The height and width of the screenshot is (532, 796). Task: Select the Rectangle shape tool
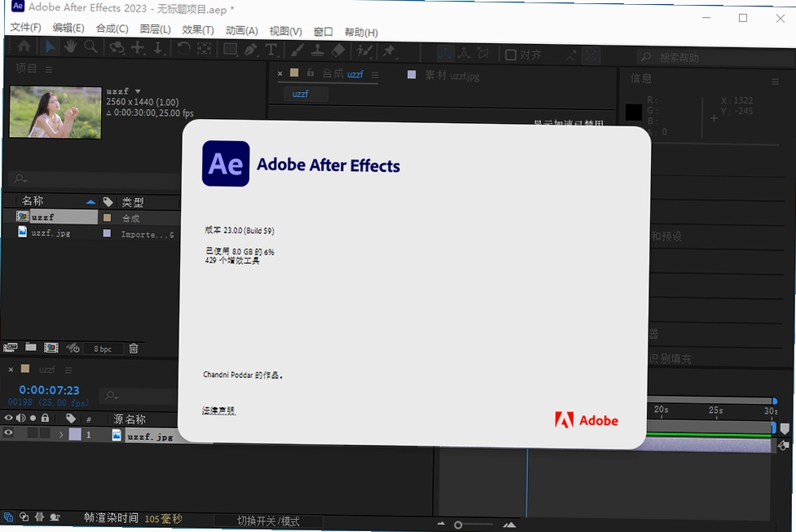[x=230, y=49]
